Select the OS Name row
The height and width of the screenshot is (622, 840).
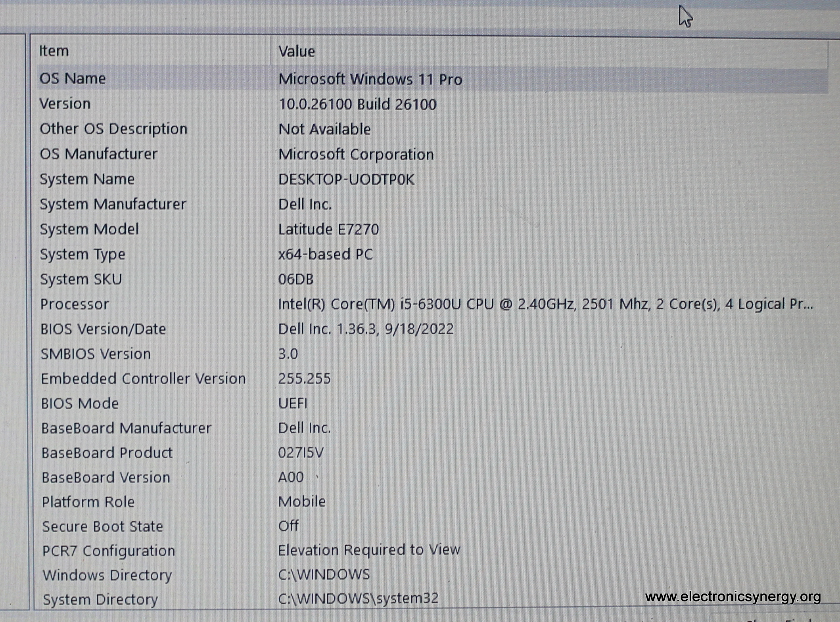click(x=73, y=78)
